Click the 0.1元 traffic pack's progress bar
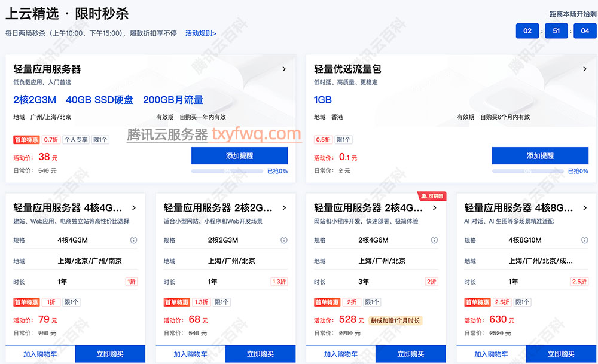 528,171
